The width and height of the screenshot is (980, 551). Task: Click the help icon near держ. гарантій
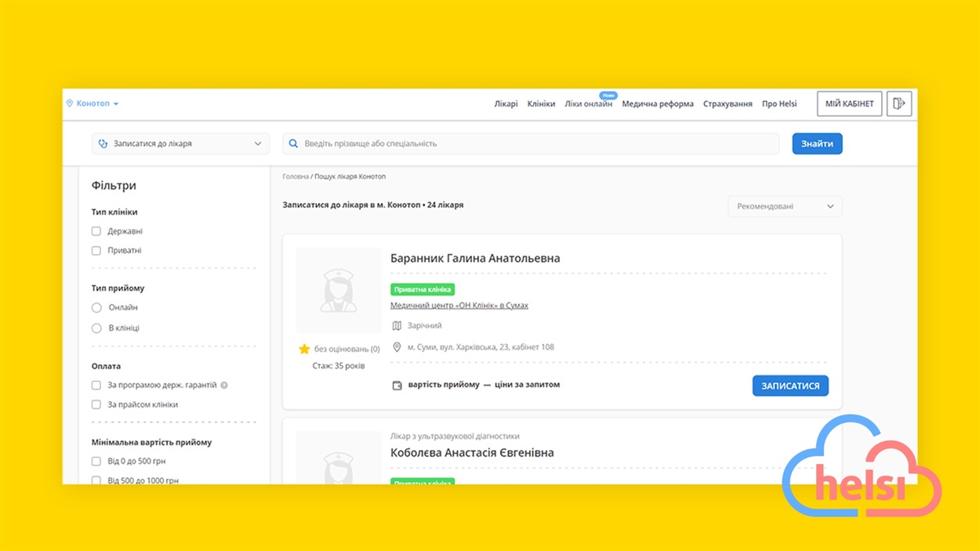(x=224, y=386)
